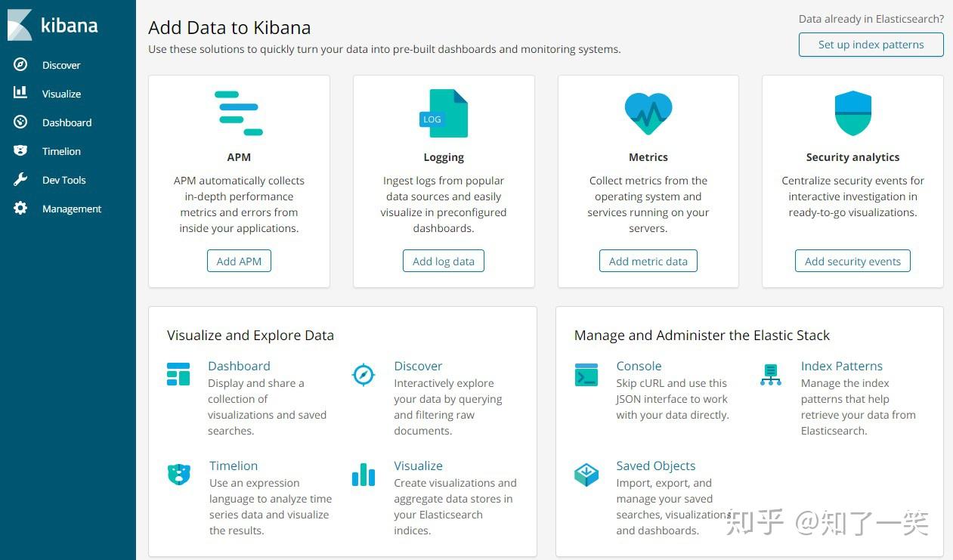Click the Timelion bear icon in sidebar
This screenshot has height=560, width=953.
[x=20, y=151]
